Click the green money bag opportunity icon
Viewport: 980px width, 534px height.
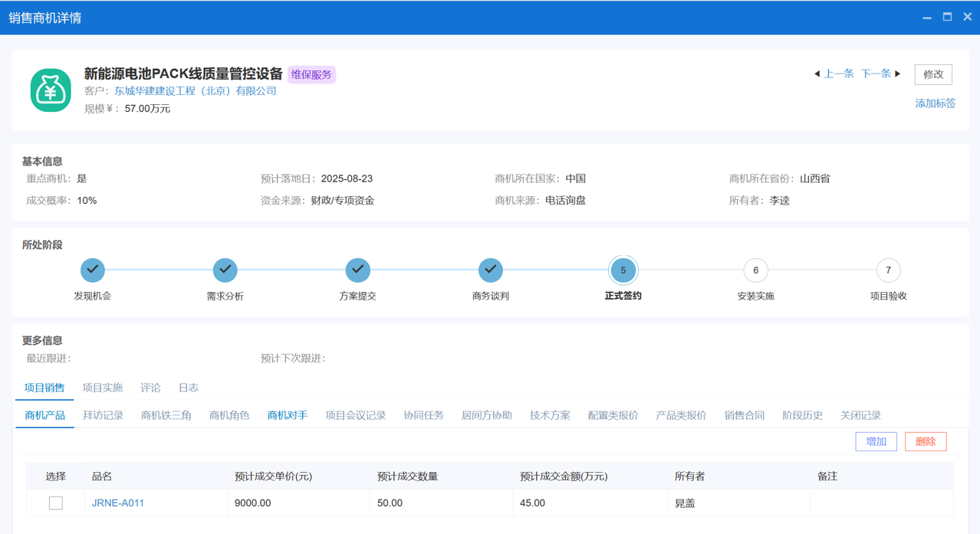coord(50,90)
